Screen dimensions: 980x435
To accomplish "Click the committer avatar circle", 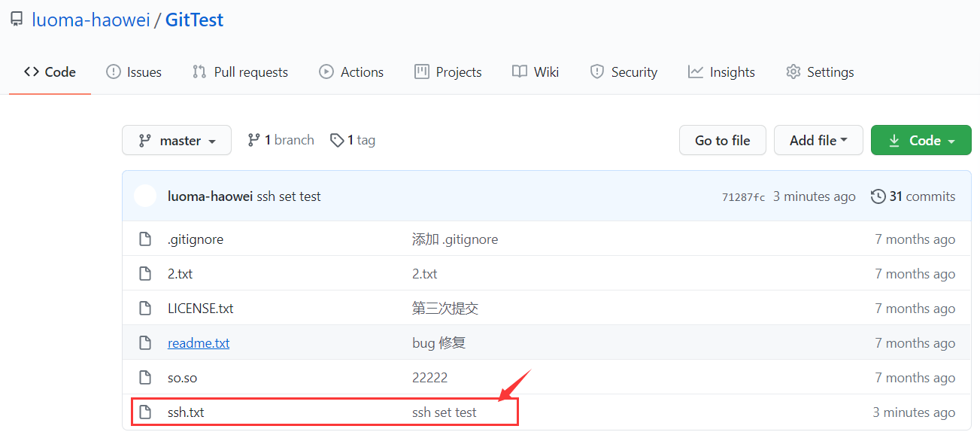I will pos(145,196).
